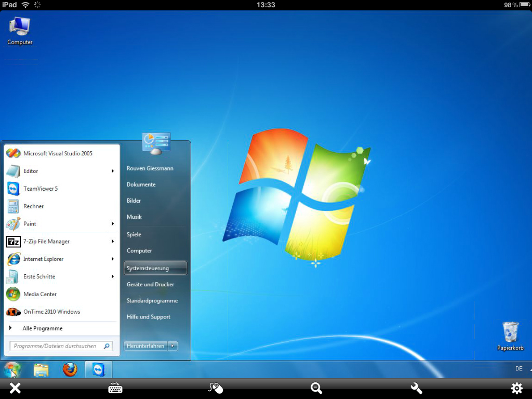Launch Firefox from the Windows taskbar
The height and width of the screenshot is (399, 532).
coord(70,369)
